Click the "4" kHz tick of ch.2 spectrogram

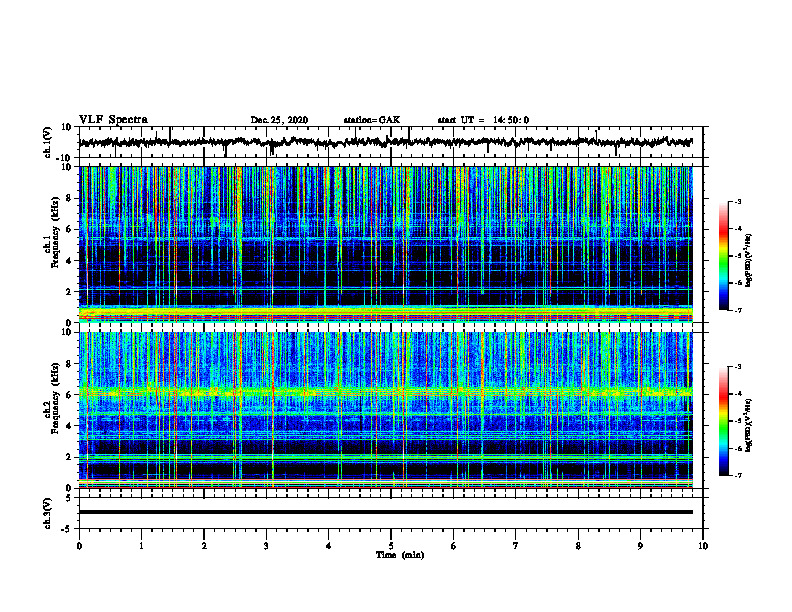point(70,426)
